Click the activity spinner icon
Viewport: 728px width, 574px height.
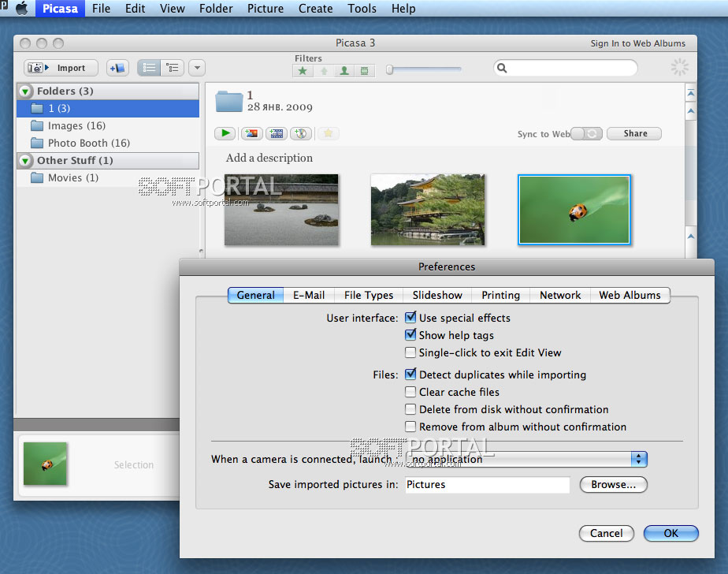click(680, 67)
